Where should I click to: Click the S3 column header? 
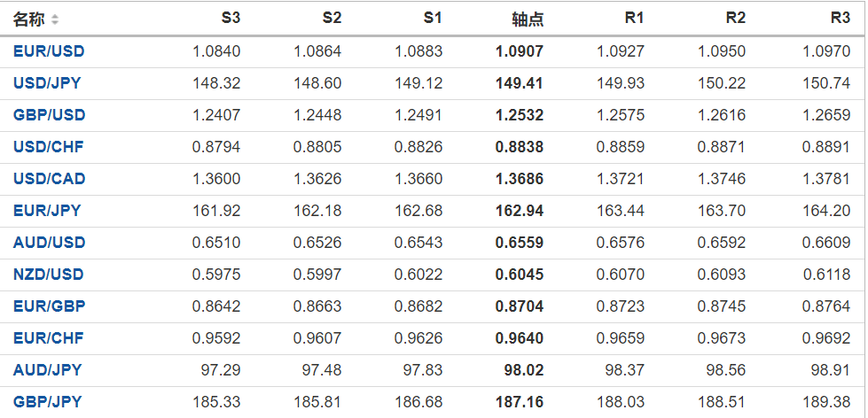coord(230,18)
